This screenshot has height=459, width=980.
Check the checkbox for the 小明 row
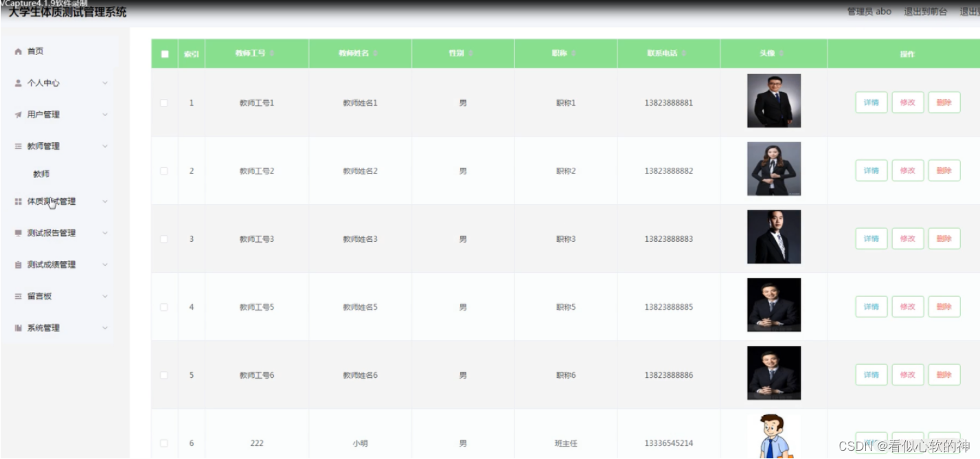pyautogui.click(x=164, y=443)
